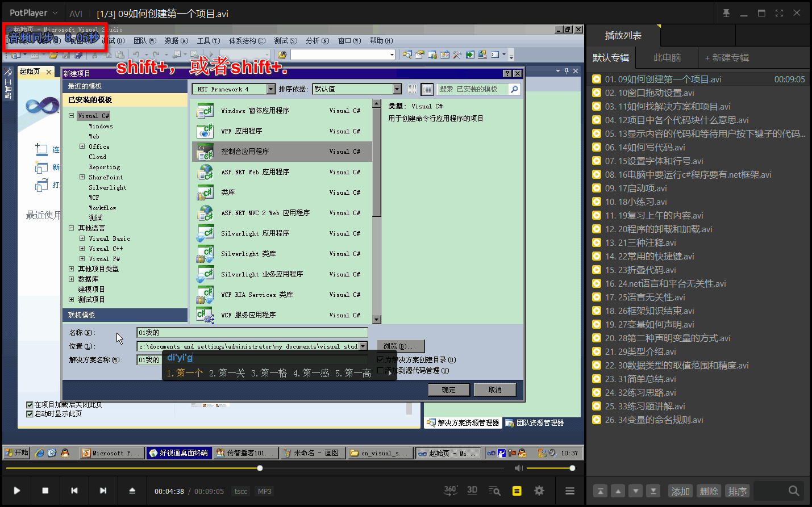This screenshot has width=812, height=507.
Task: Toggle 在项目加载后关闭此页 checkbox
Action: 30,405
